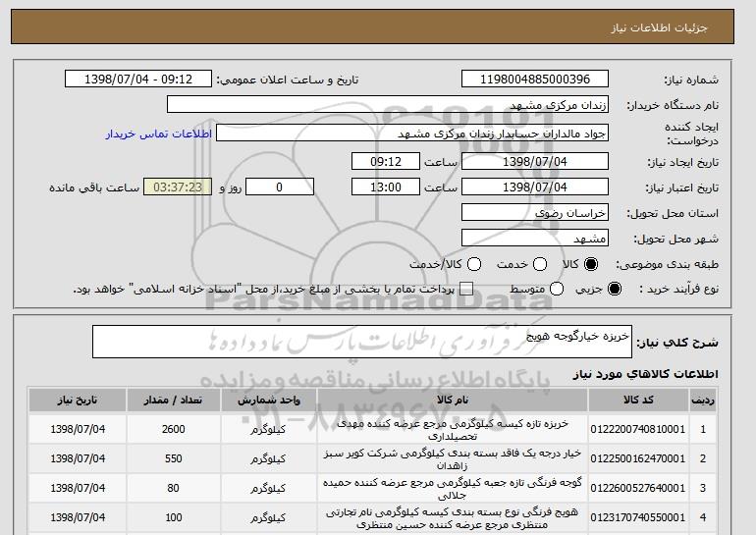Click the buyer name field زندان مرکزی مشهد
This screenshot has width=756, height=535.
[388, 105]
